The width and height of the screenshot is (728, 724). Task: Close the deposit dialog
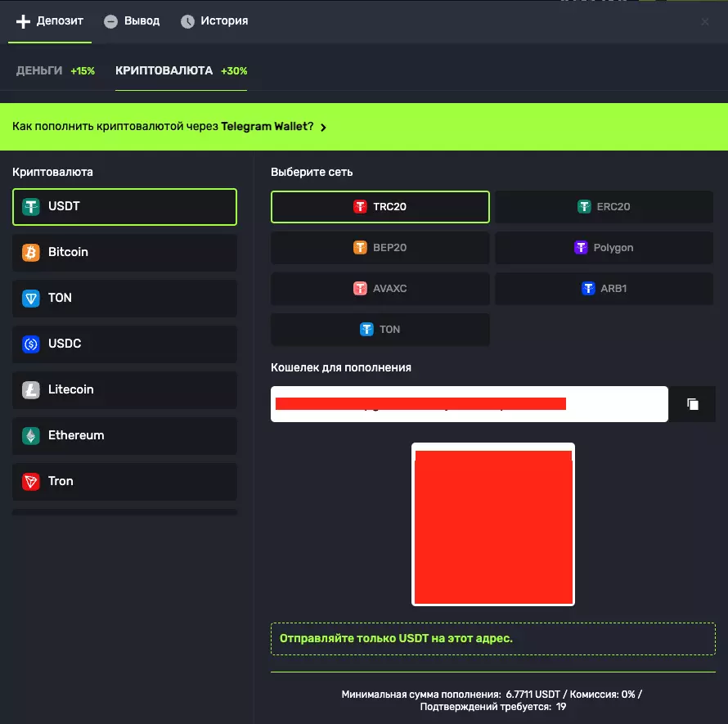click(705, 22)
